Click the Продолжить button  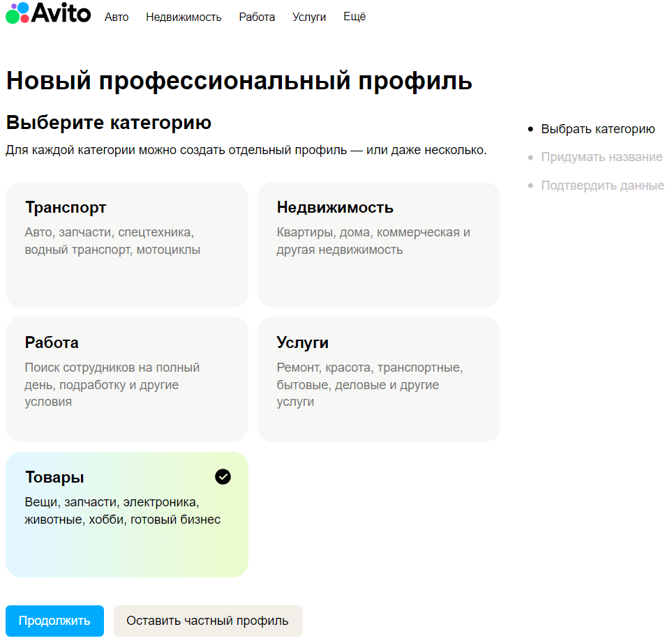(x=55, y=621)
